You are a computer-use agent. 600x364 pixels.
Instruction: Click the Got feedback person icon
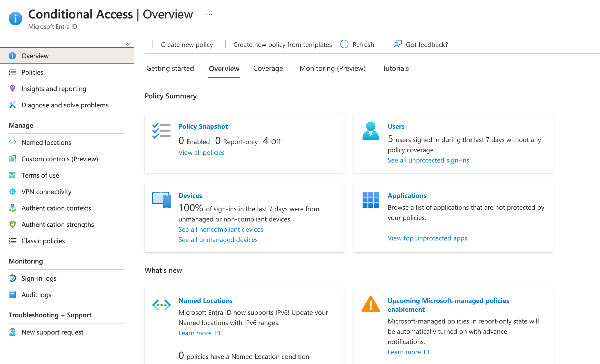point(397,44)
